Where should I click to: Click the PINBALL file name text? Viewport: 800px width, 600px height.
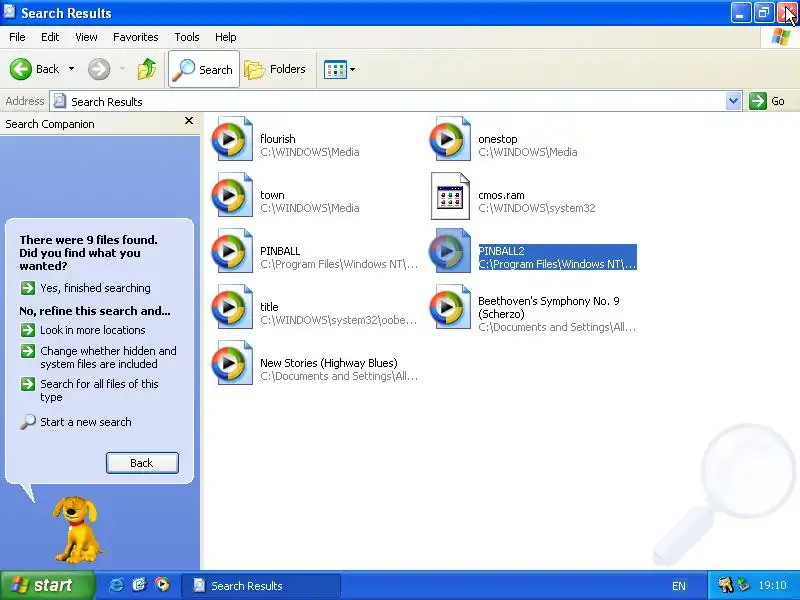[280, 251]
